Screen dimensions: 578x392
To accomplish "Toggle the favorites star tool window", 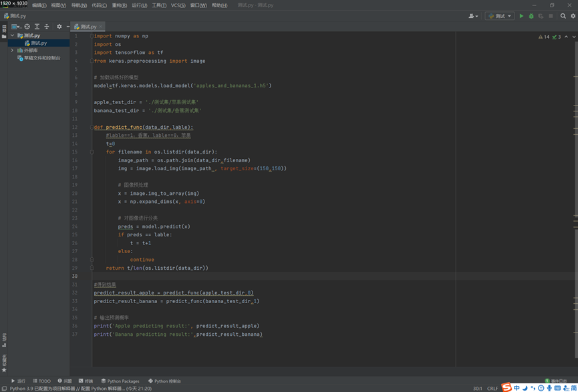I will (x=4, y=364).
